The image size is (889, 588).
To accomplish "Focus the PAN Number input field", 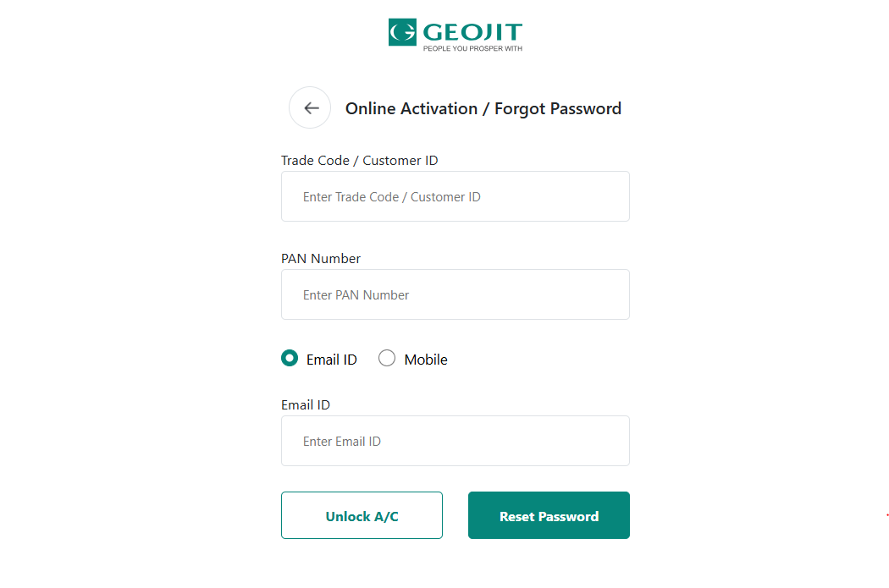I will point(456,295).
